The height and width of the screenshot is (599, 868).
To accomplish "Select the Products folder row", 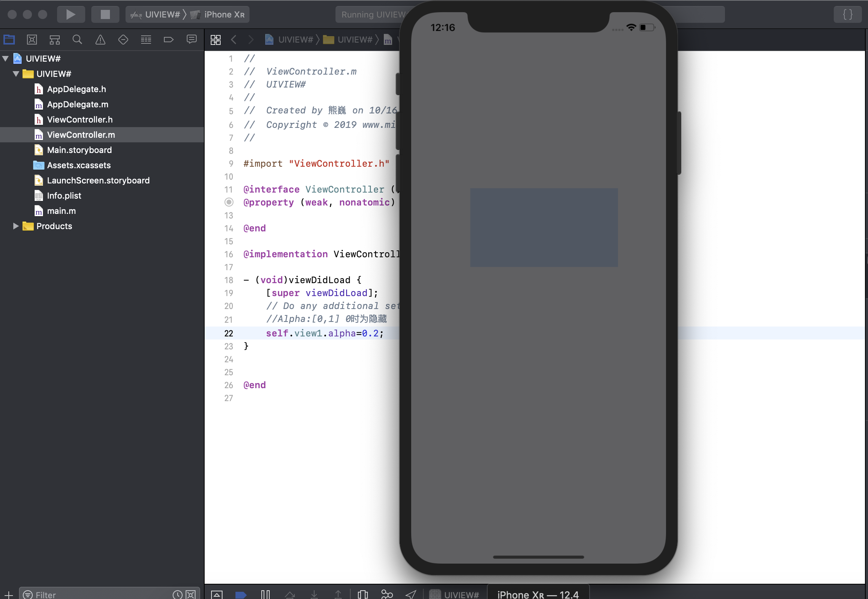I will point(47,226).
